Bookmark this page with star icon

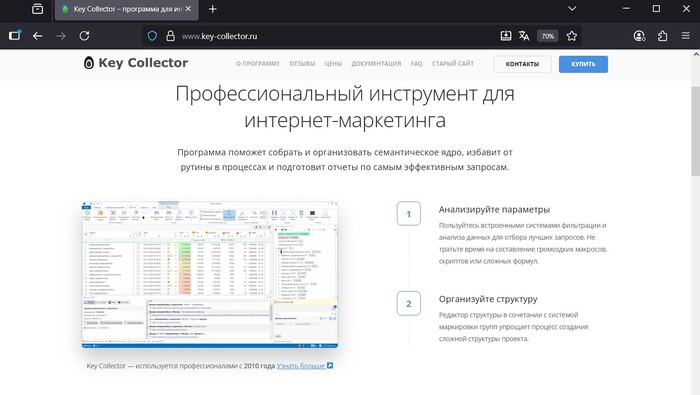[572, 36]
